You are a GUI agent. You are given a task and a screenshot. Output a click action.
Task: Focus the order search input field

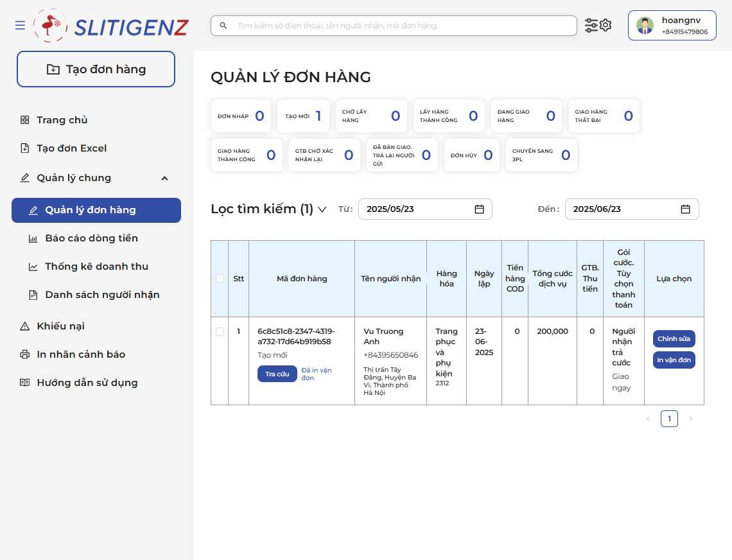click(394, 26)
